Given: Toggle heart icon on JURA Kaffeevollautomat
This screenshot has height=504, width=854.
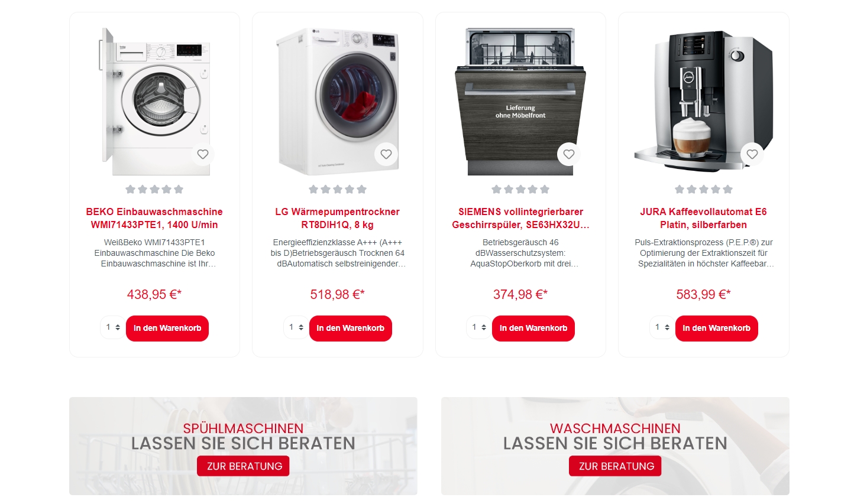Looking at the screenshot, I should (x=752, y=154).
